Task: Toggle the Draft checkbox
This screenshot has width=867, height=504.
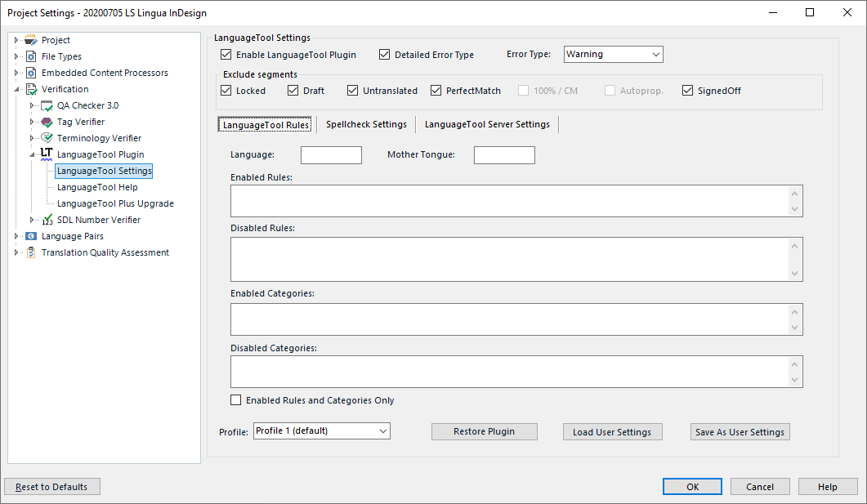Action: [293, 90]
